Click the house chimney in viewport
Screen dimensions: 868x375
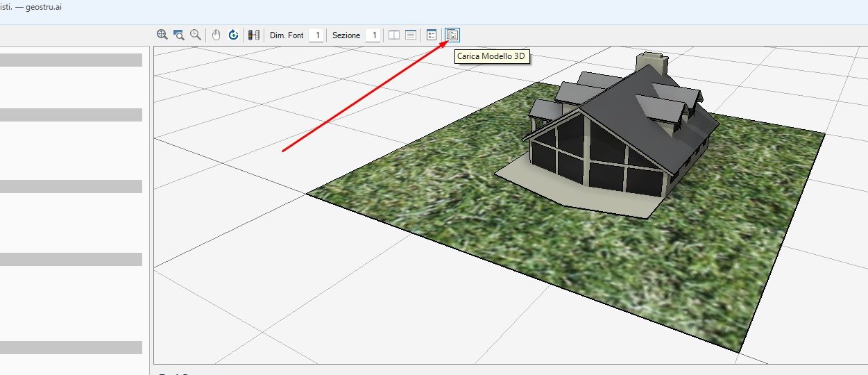point(654,64)
